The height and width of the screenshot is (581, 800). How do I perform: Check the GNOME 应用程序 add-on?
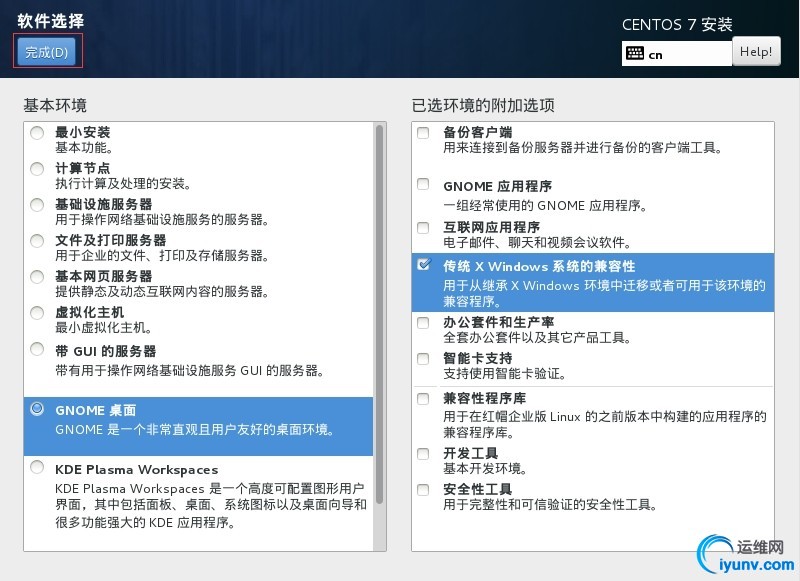point(423,184)
